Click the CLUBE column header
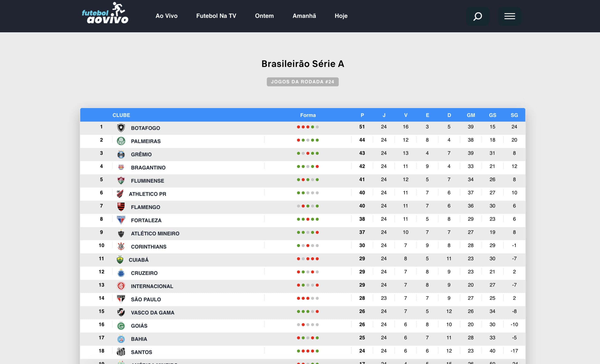Image resolution: width=600 pixels, height=364 pixels. 121,115
